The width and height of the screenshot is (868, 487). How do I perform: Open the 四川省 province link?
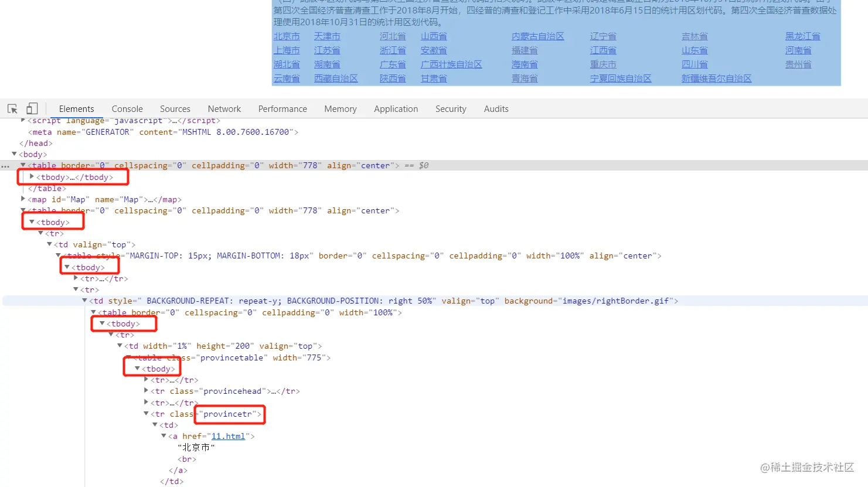(695, 64)
